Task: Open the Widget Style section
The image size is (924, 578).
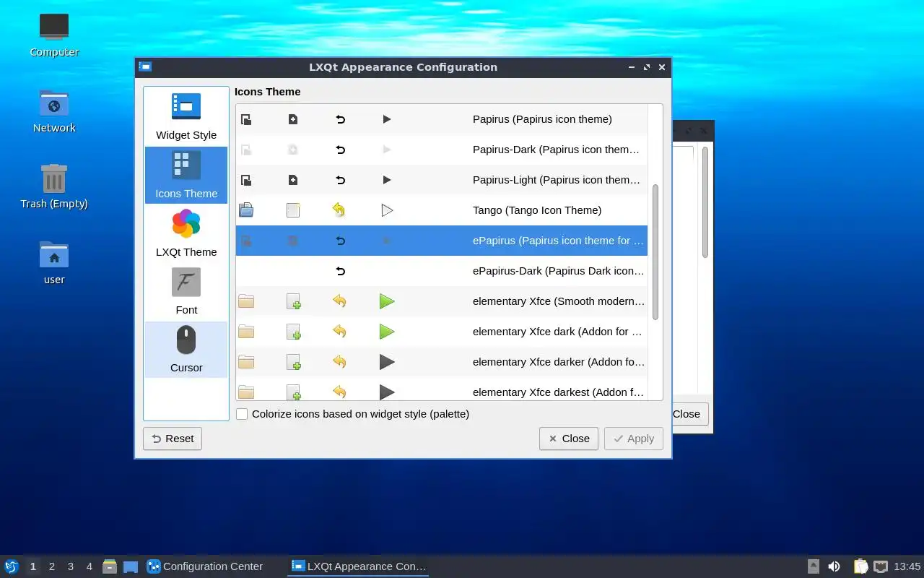Action: 186,116
